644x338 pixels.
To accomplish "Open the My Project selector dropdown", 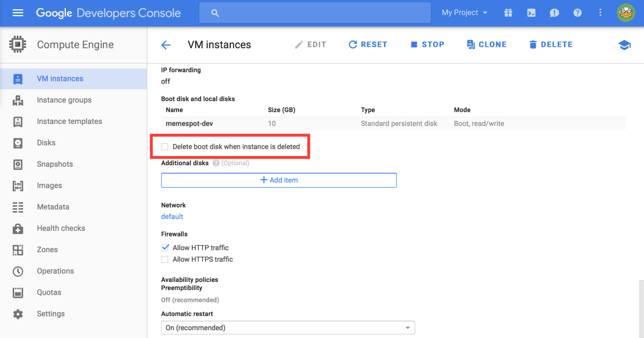I will tap(464, 13).
